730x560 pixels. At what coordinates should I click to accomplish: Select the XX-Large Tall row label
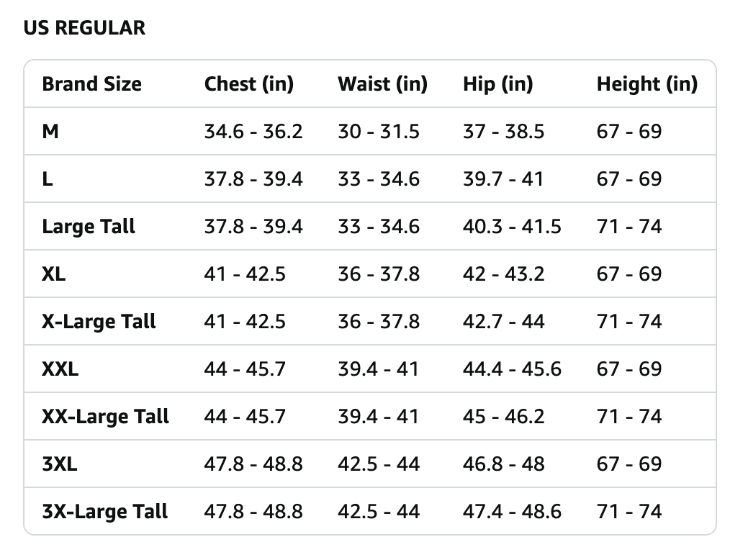pyautogui.click(x=105, y=417)
